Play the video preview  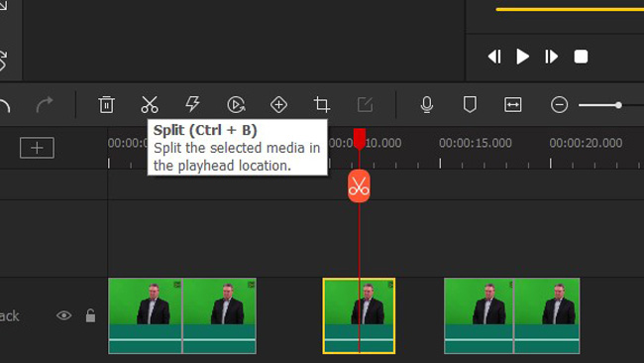pyautogui.click(x=522, y=57)
